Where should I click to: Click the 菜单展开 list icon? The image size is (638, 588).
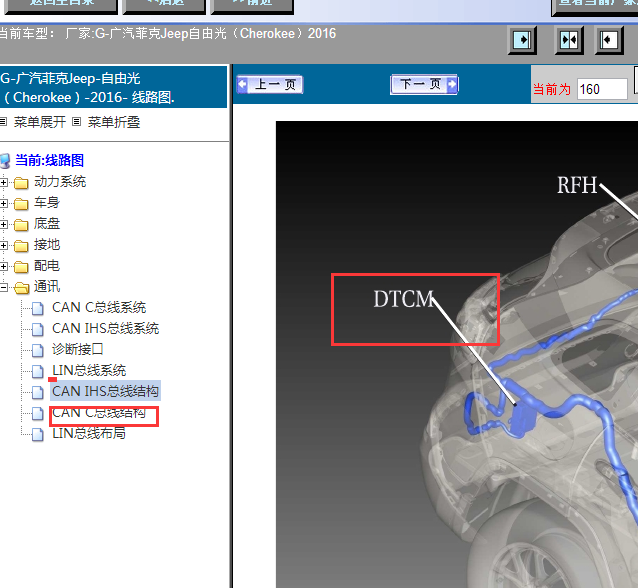tap(4, 121)
